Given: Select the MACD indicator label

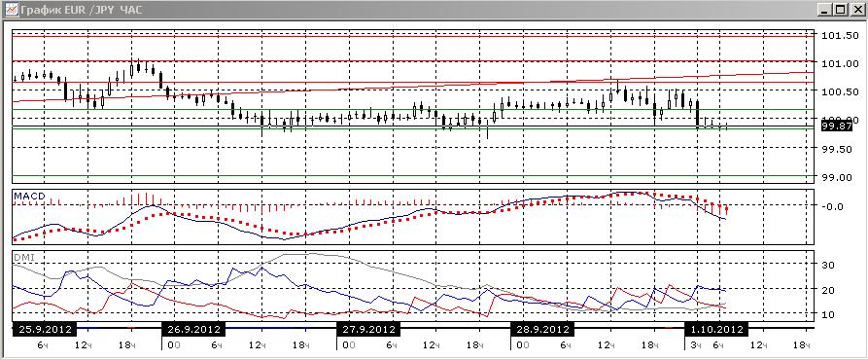Looking at the screenshot, I should (29, 197).
